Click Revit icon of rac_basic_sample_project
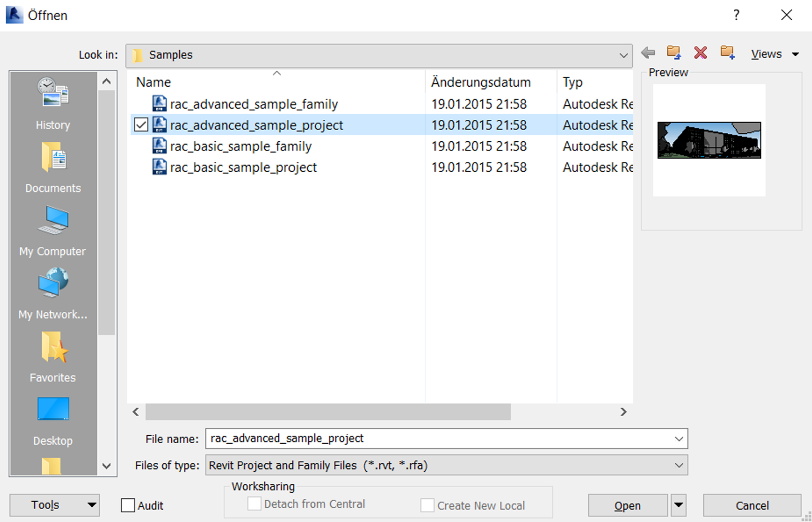Viewport: 812px width, 522px height. click(x=159, y=167)
